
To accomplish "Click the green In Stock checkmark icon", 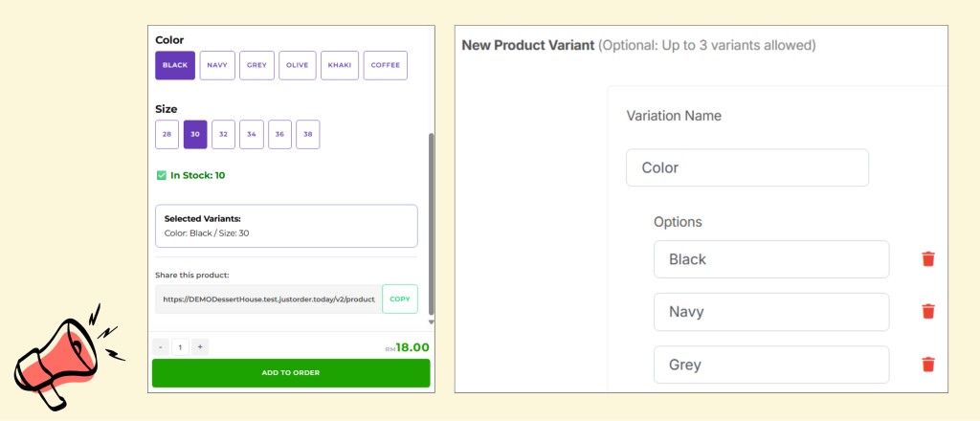I will tap(161, 175).
